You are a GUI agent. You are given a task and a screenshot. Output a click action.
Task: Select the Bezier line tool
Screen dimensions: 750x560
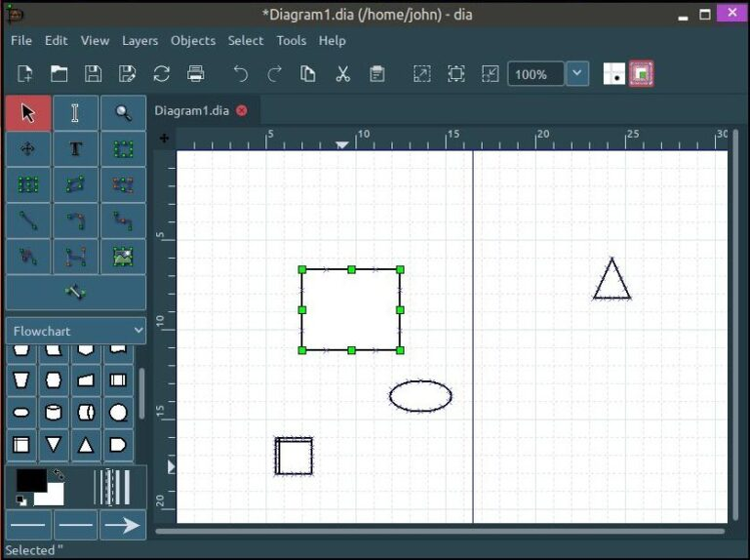point(75,257)
